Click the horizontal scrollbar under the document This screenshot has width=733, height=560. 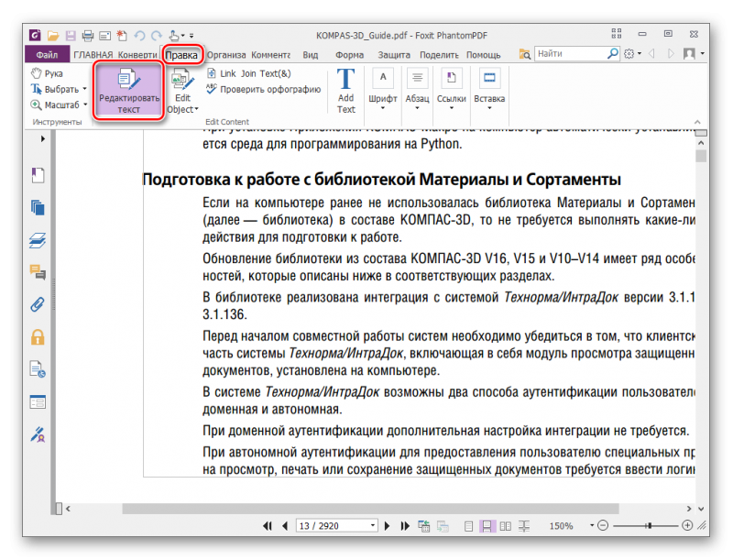point(370,509)
